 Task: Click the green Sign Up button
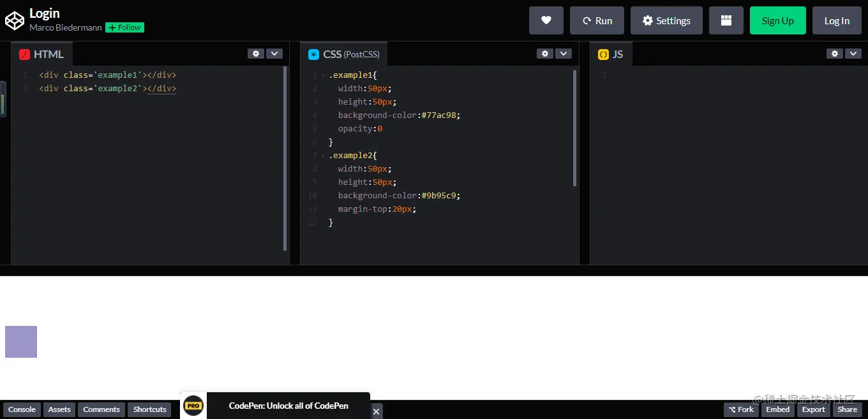777,20
